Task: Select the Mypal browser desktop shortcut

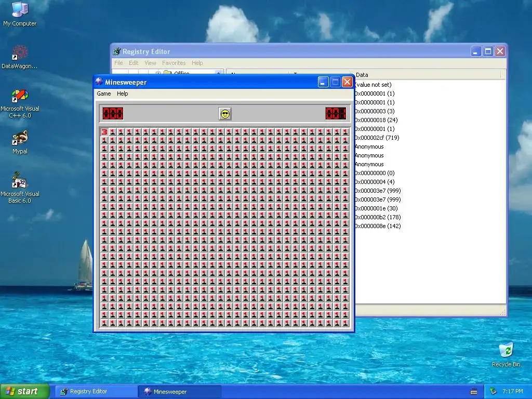Action: (x=20, y=142)
